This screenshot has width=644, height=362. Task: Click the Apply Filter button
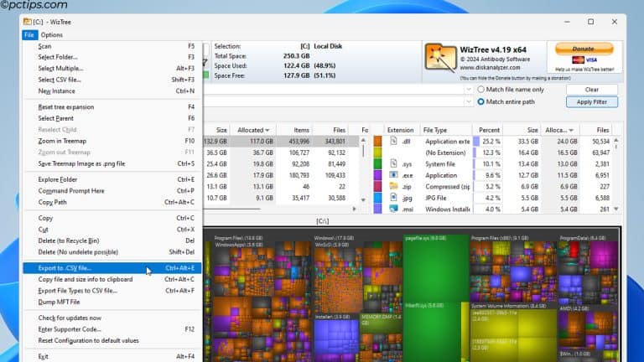click(591, 101)
